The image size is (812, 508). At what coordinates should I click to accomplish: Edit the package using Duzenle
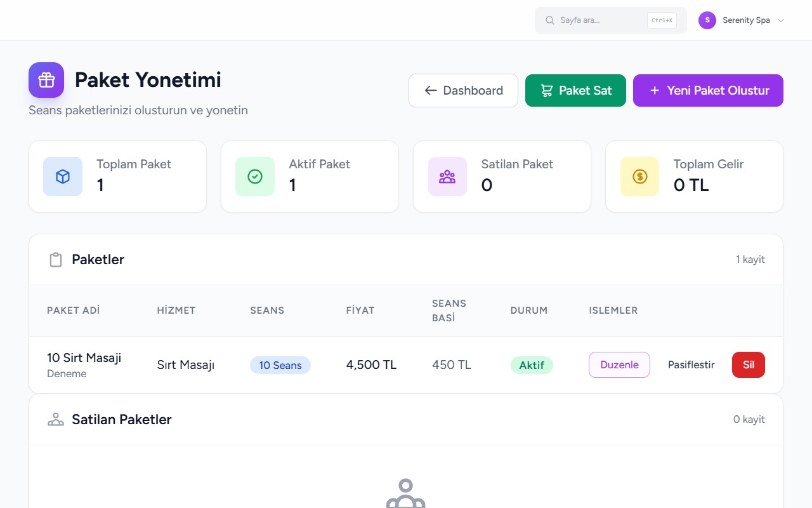tap(619, 365)
